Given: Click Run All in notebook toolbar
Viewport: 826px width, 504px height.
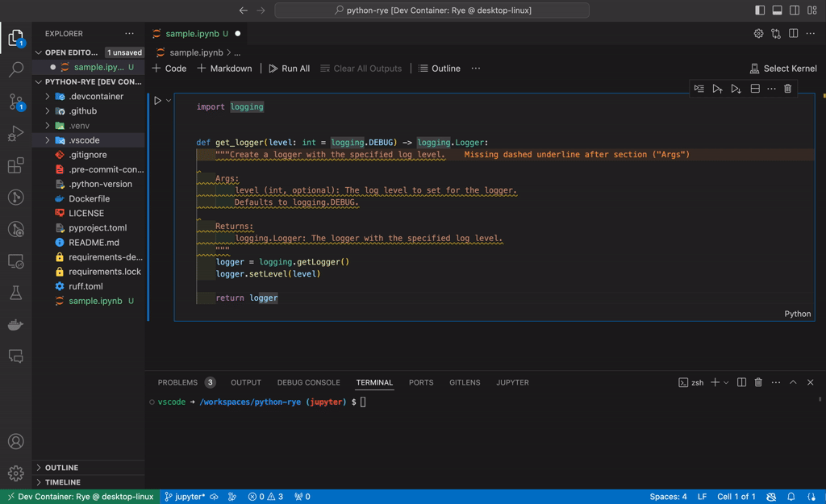Looking at the screenshot, I should point(290,69).
